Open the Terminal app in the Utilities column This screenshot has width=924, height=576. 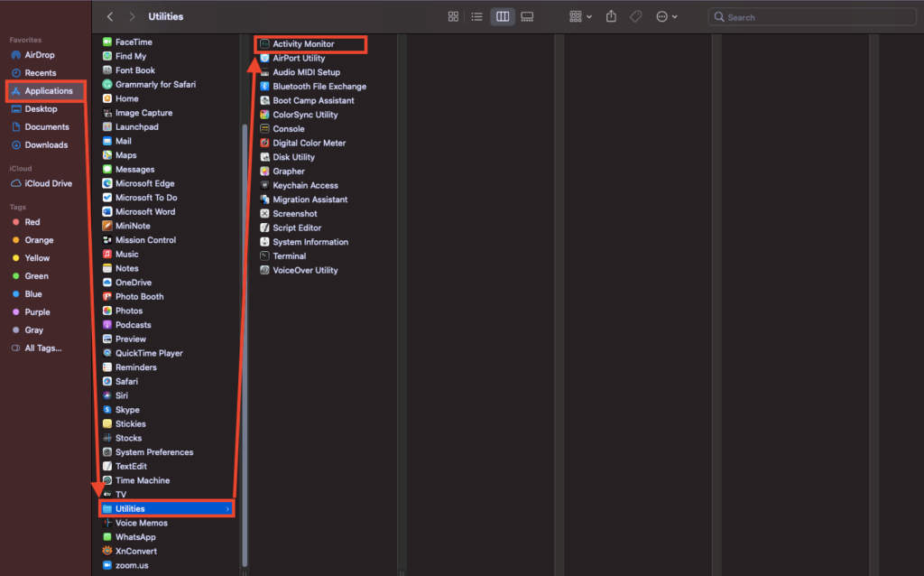289,256
